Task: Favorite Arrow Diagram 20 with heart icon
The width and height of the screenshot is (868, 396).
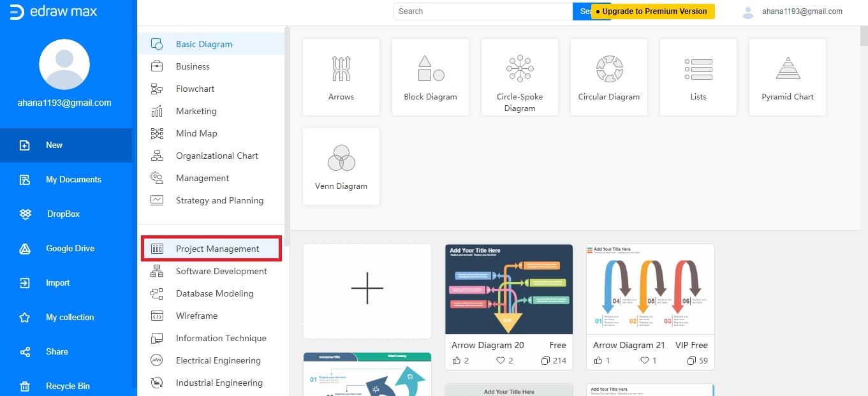Action: (501, 361)
